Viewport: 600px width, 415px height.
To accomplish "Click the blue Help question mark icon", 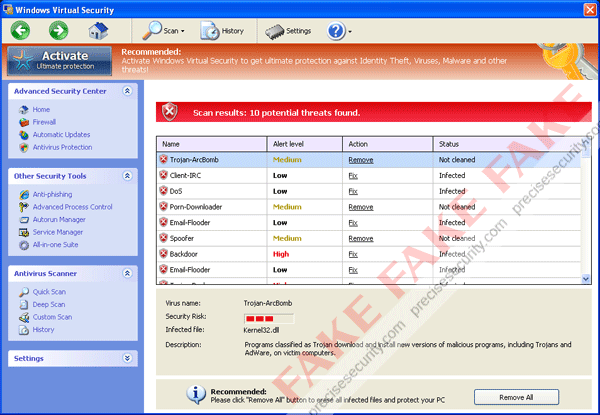I will (x=336, y=31).
